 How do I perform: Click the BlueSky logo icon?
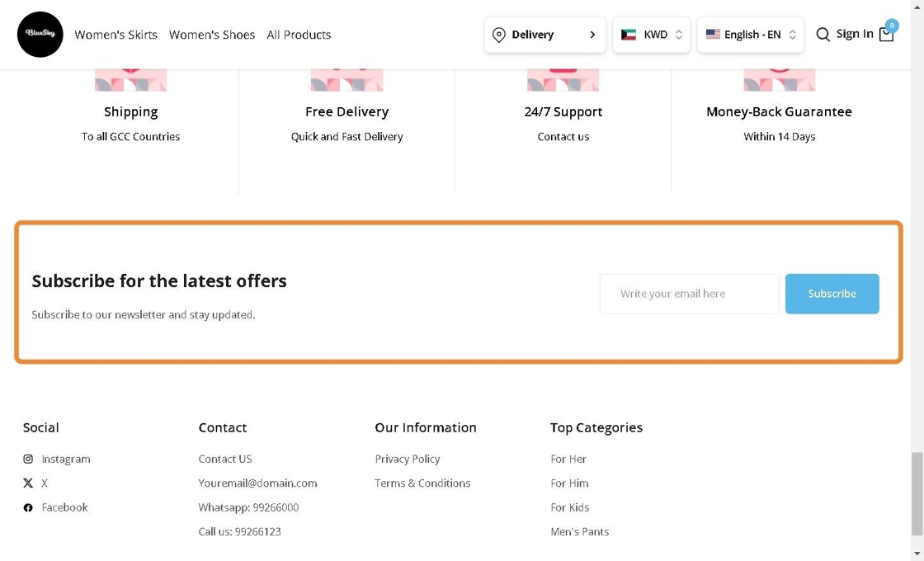40,35
